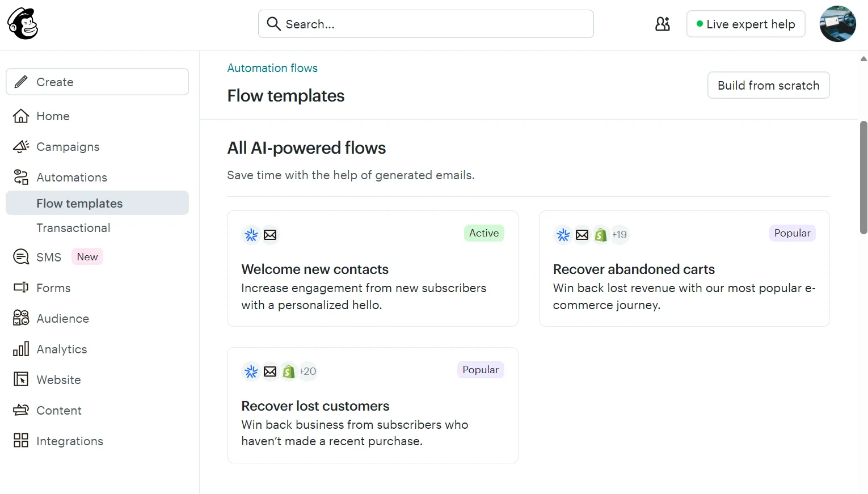Screen dimensions: 868x494
Task: Open Transactional submenu item
Action: (x=73, y=228)
